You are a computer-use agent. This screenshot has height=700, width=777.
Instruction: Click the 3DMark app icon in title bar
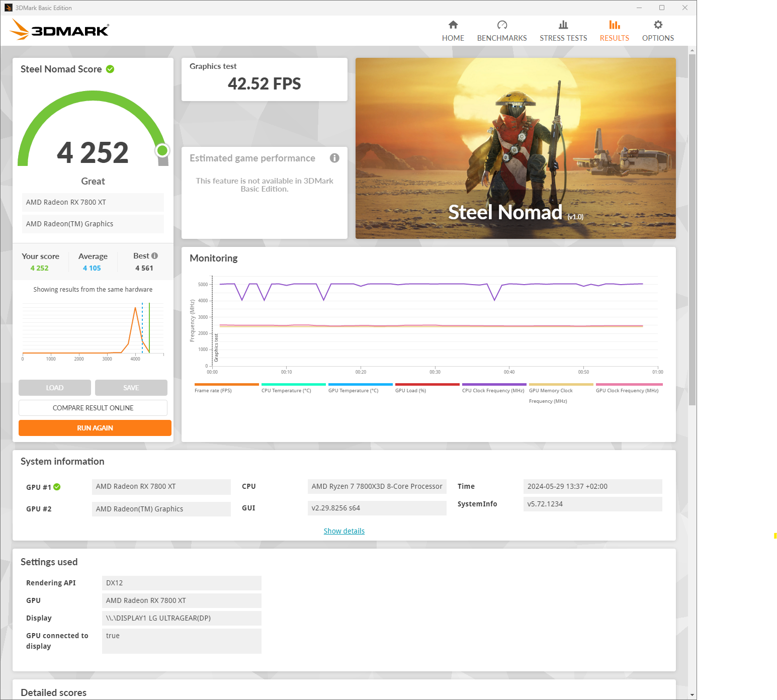[9, 8]
